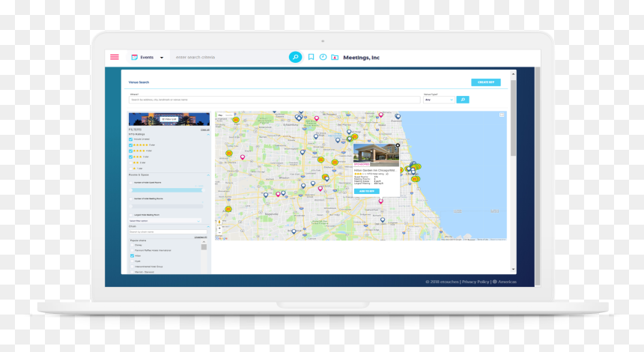644x352 pixels.
Task: Check Fairmont Raffles Hotels International chain
Action: point(133,251)
